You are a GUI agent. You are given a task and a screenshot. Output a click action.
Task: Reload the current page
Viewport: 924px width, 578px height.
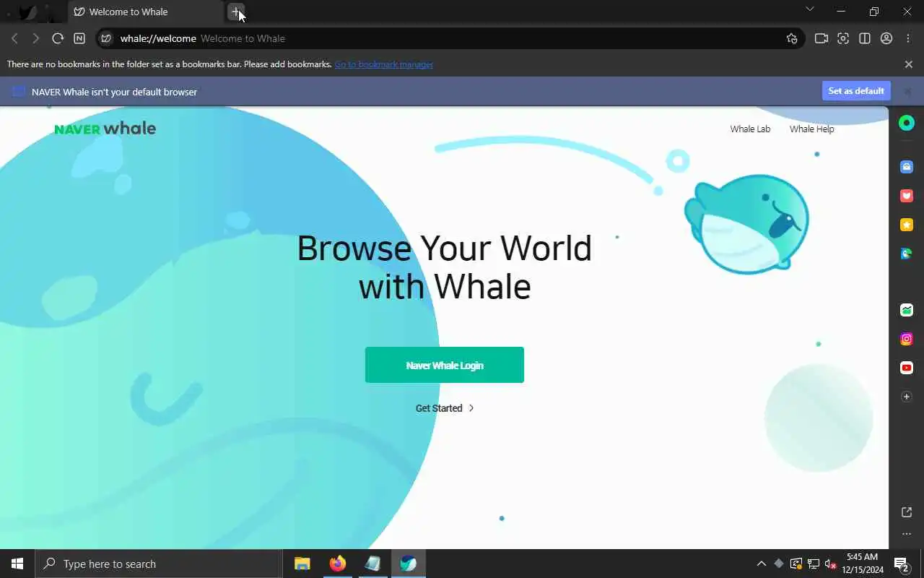click(58, 38)
